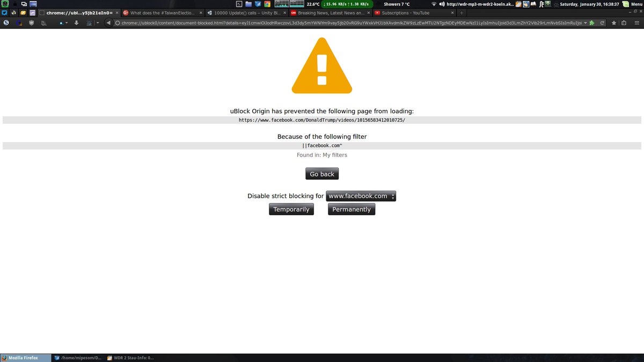Reload the page with refresh icon
The height and width of the screenshot is (362, 644).
point(602,23)
